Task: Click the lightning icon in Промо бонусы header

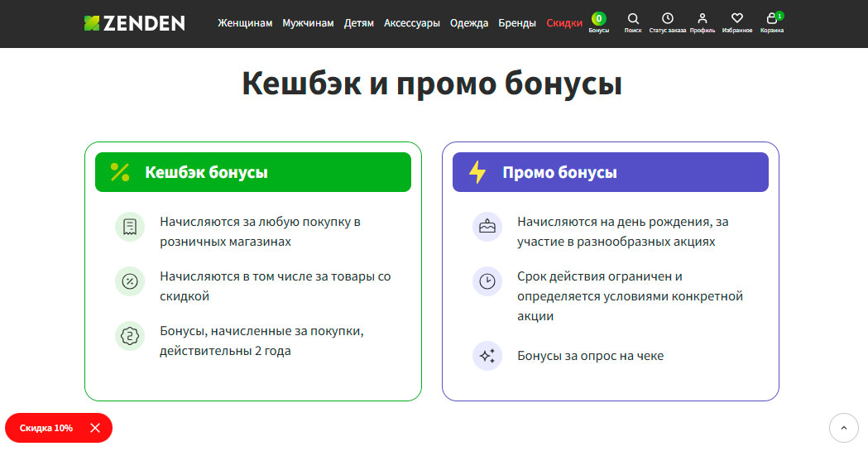Action: click(477, 172)
